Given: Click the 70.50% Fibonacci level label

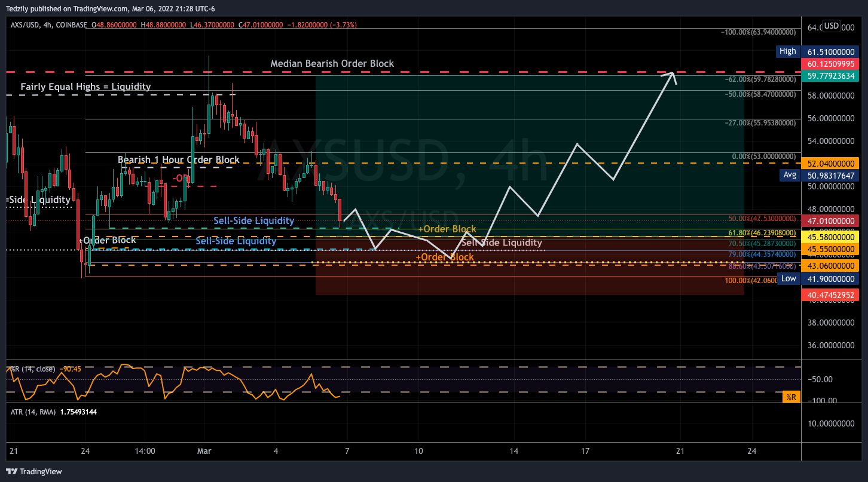Looking at the screenshot, I should point(762,244).
